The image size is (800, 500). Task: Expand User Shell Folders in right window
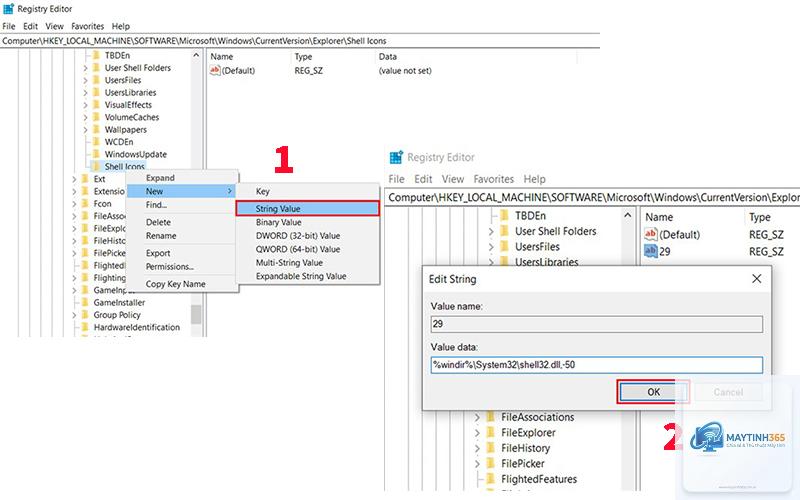pos(491,231)
